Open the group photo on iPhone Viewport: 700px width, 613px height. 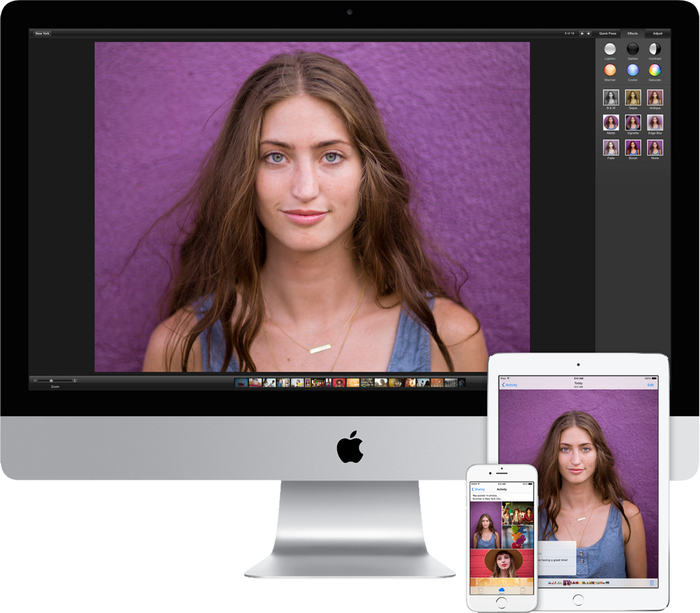tap(518, 513)
